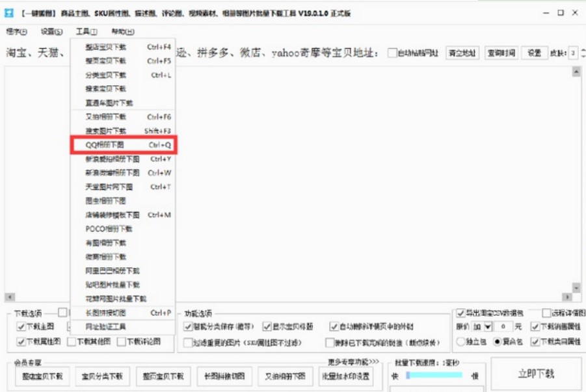The height and width of the screenshot is (392, 586).
Task: Toggle 自动删除详情页中的外链 checkbox
Action: click(334, 326)
